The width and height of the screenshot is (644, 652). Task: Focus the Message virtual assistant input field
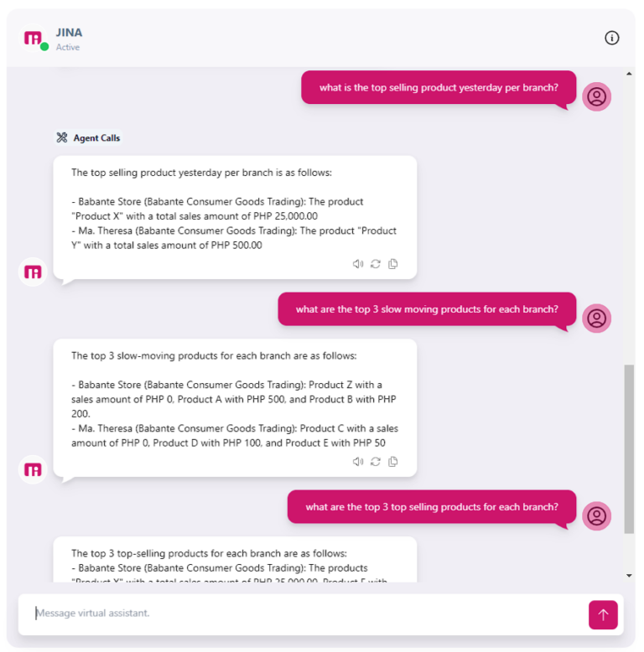click(x=303, y=613)
